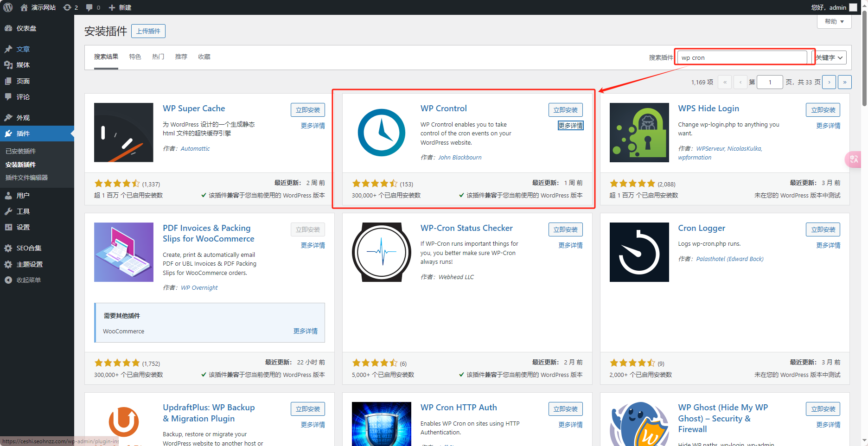Install WP Super Cache with 立即安装
The width and height of the screenshot is (868, 446).
pos(308,110)
